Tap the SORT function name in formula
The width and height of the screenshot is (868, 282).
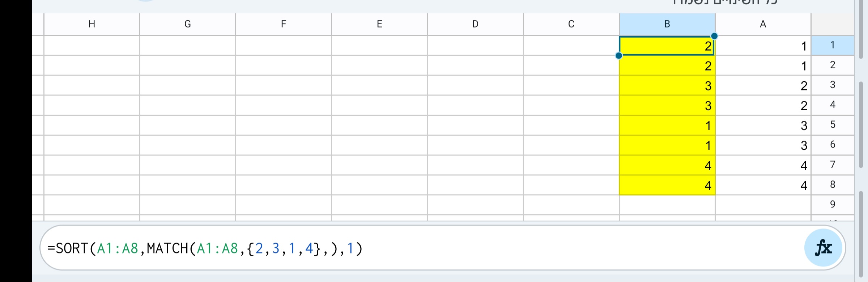73,248
